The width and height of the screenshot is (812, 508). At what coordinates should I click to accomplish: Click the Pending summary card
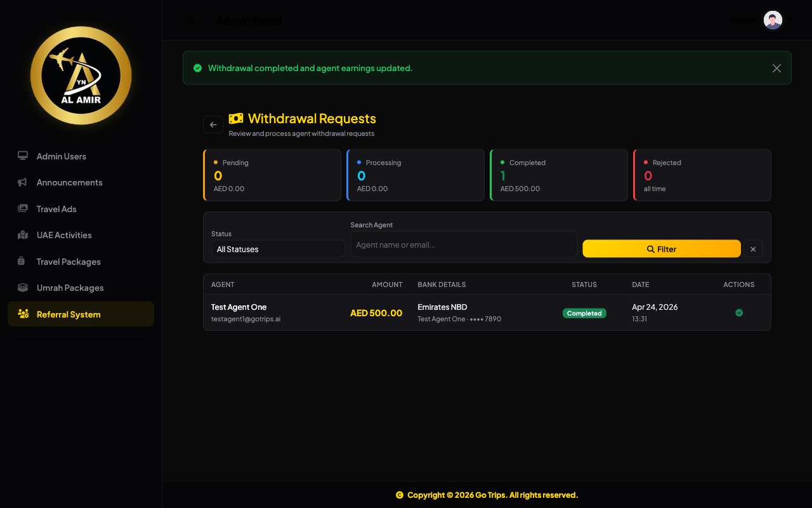point(272,175)
